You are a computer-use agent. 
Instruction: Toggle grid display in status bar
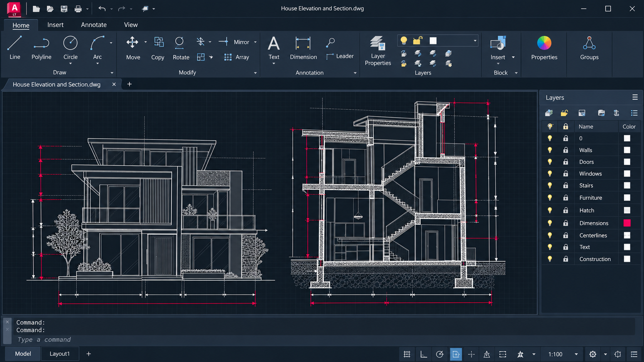point(407,354)
